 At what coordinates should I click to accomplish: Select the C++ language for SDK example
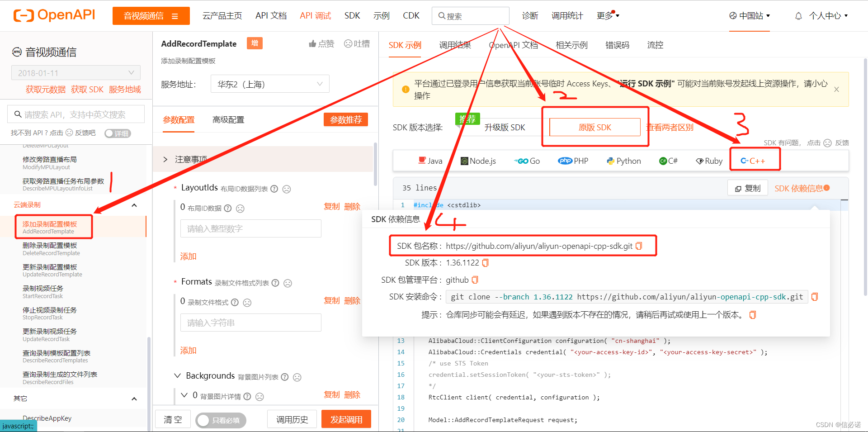[x=754, y=160]
